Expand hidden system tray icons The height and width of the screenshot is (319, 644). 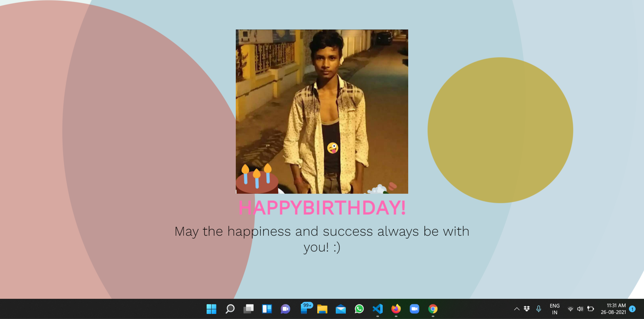(x=517, y=309)
